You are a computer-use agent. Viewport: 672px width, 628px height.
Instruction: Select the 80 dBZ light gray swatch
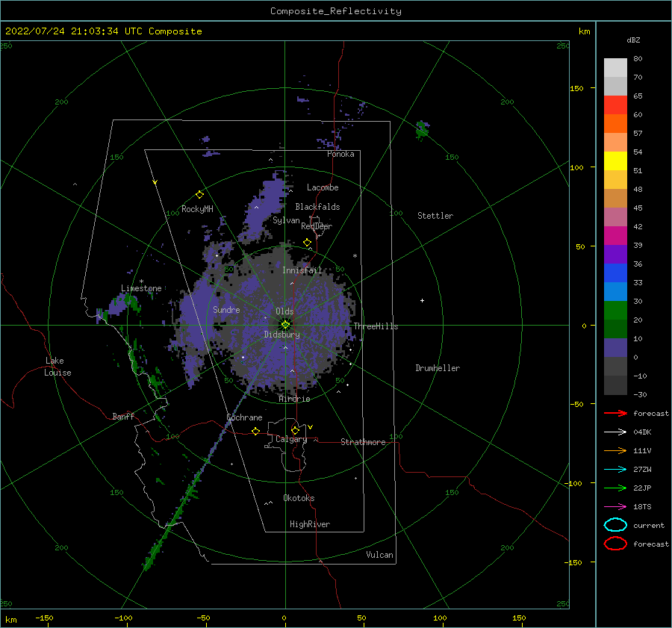[615, 68]
